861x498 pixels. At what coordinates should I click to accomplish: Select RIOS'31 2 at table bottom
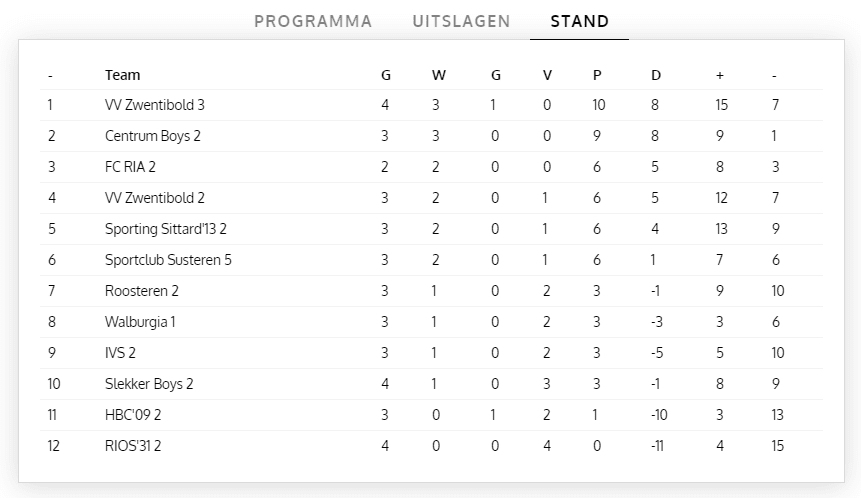click(133, 446)
